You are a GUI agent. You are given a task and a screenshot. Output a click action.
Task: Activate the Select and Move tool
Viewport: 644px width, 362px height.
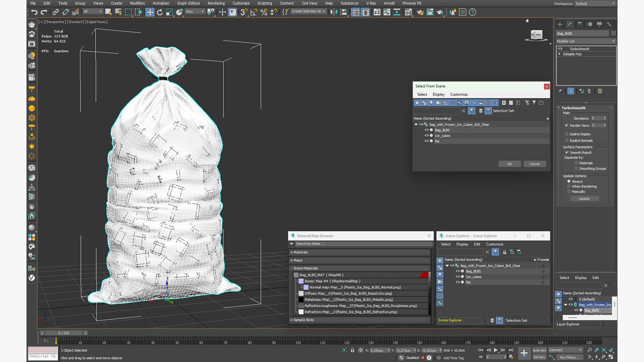[150, 12]
